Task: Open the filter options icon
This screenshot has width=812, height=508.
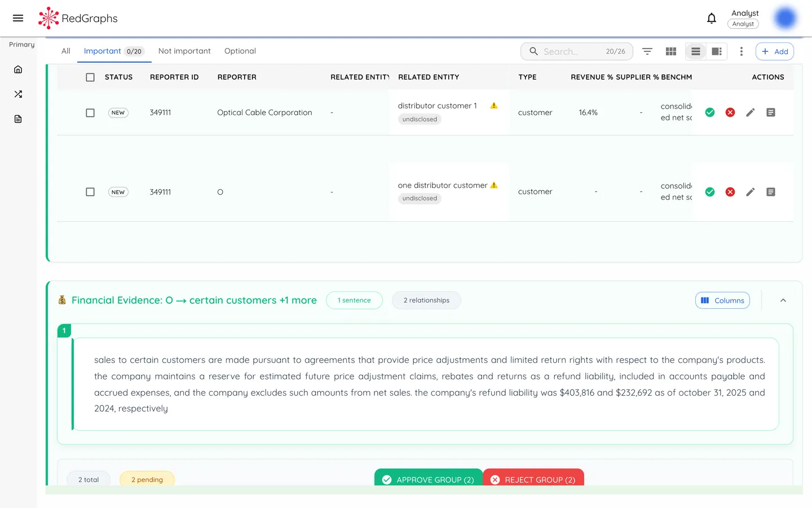Action: 647,51
